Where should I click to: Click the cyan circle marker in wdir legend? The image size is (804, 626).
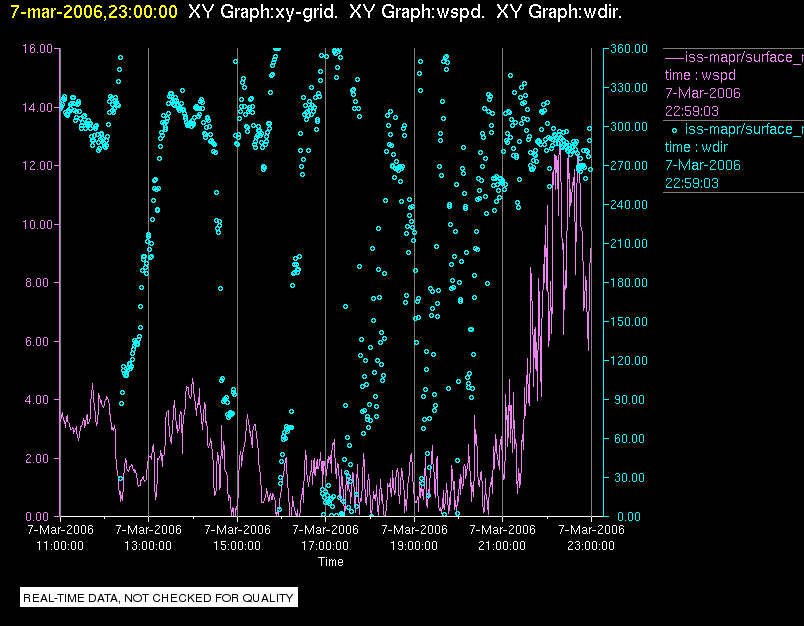tap(674, 130)
